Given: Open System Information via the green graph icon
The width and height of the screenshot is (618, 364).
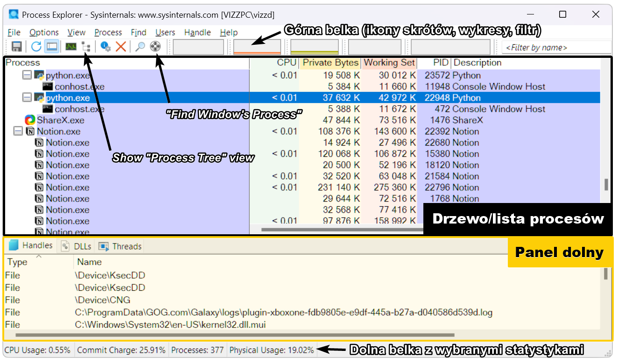Looking at the screenshot, I should [71, 47].
